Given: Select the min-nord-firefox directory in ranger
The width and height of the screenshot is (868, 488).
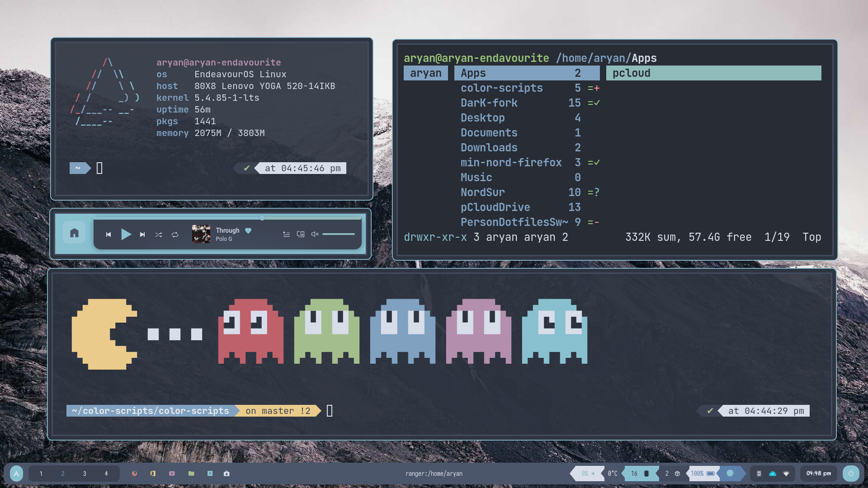Looking at the screenshot, I should point(527,163).
